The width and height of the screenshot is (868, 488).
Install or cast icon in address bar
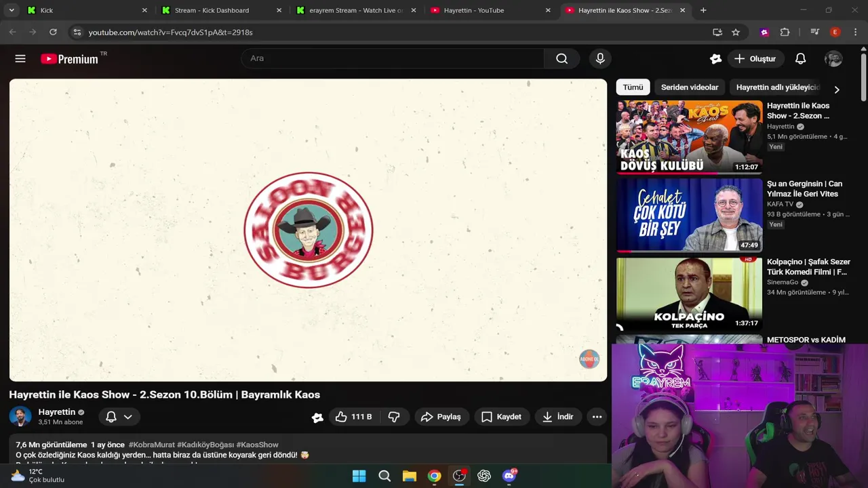click(717, 32)
